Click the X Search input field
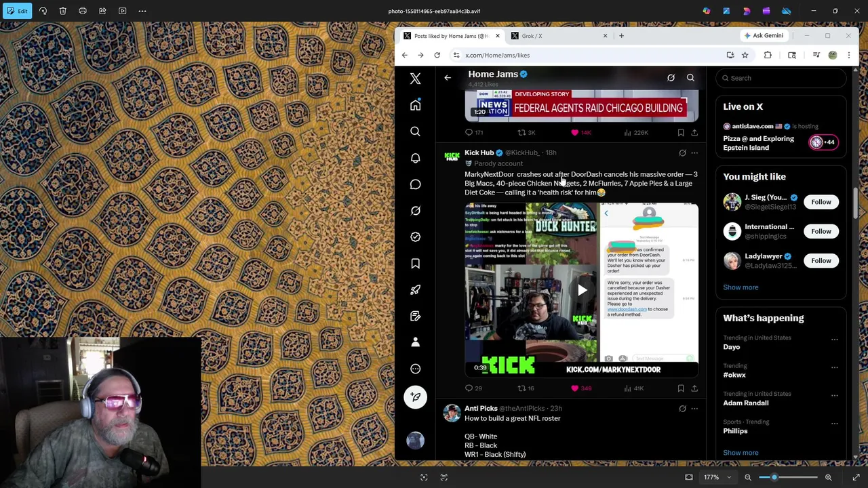The height and width of the screenshot is (488, 868). pyautogui.click(x=780, y=78)
